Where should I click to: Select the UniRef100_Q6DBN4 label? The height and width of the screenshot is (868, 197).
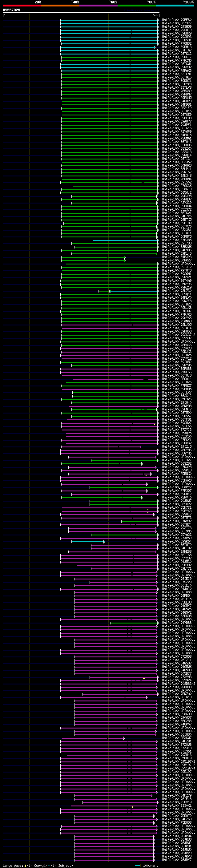click(177, 179)
